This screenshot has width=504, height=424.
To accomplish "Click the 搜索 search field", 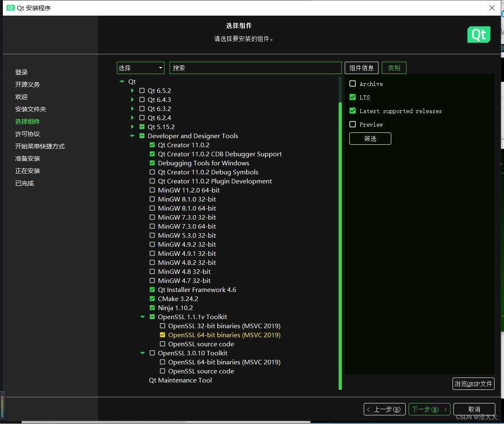I will [x=255, y=68].
